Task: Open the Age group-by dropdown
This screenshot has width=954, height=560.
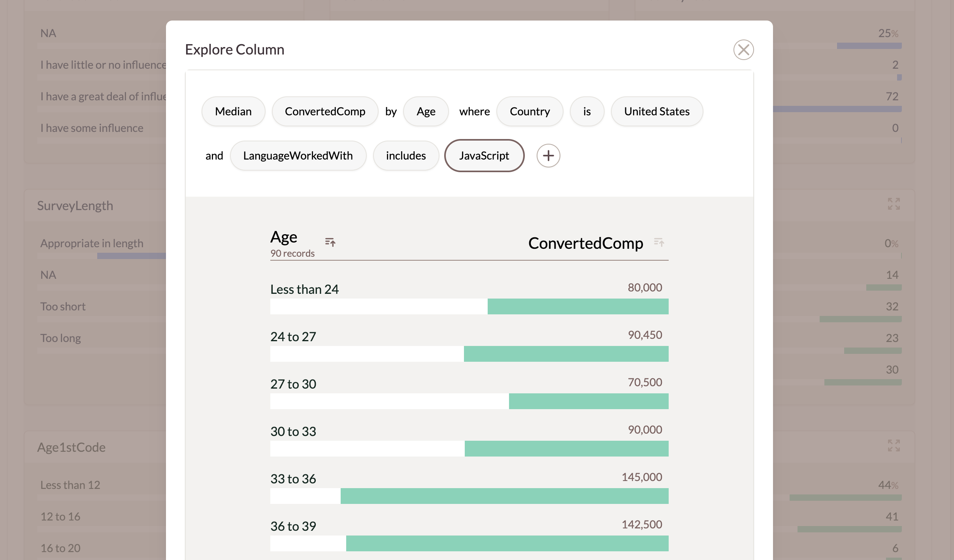Action: [426, 111]
